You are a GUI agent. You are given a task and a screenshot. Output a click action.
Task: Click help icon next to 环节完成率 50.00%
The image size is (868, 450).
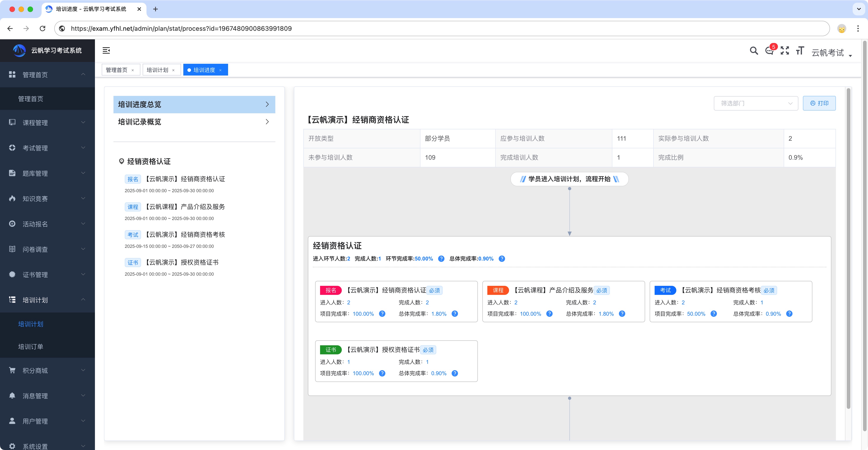(441, 258)
